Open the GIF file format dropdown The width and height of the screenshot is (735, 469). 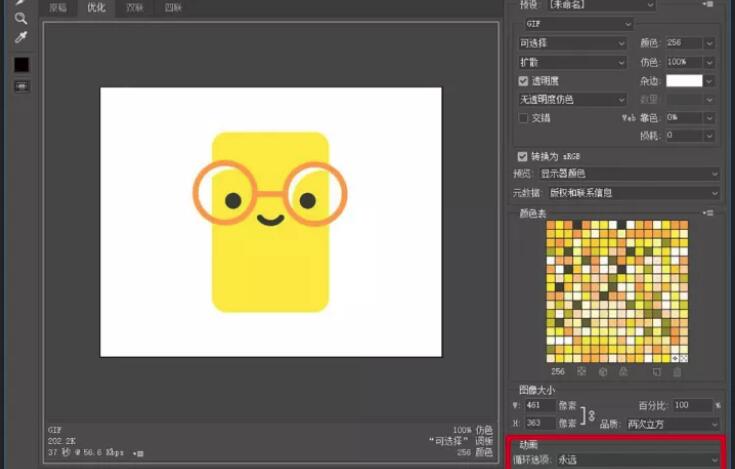pos(575,24)
